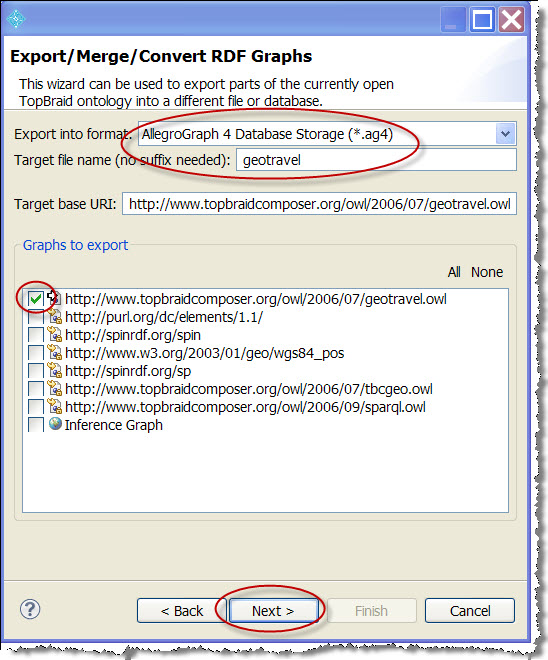Click the < Back button
The height and width of the screenshot is (660, 548).
tap(182, 611)
